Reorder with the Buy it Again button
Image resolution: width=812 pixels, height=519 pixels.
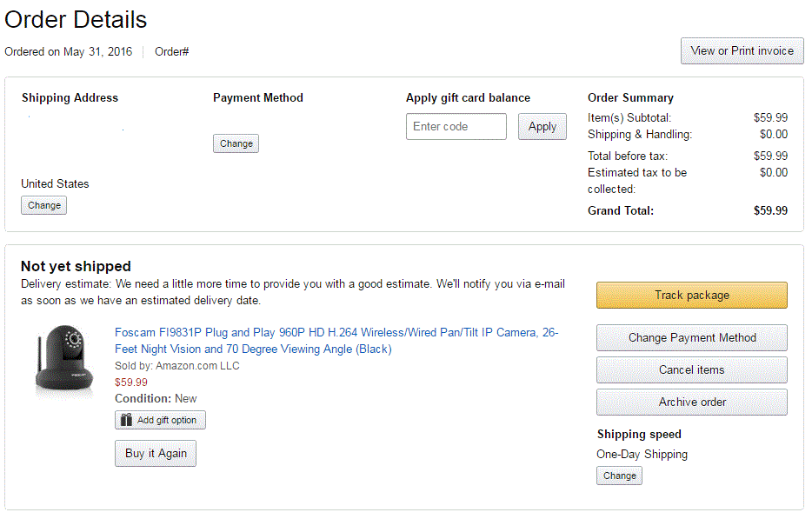click(x=156, y=454)
